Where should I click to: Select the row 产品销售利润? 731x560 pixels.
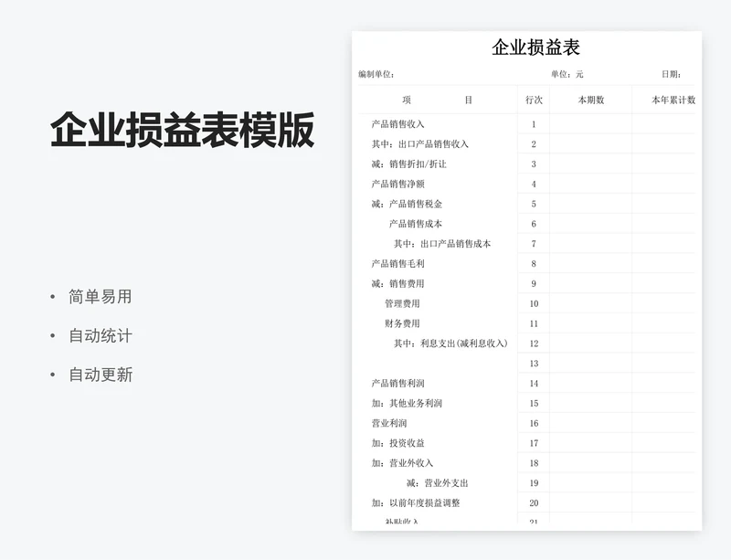[x=526, y=384]
